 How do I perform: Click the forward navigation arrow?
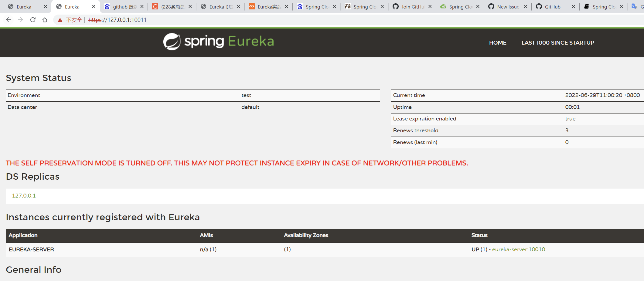[x=20, y=20]
